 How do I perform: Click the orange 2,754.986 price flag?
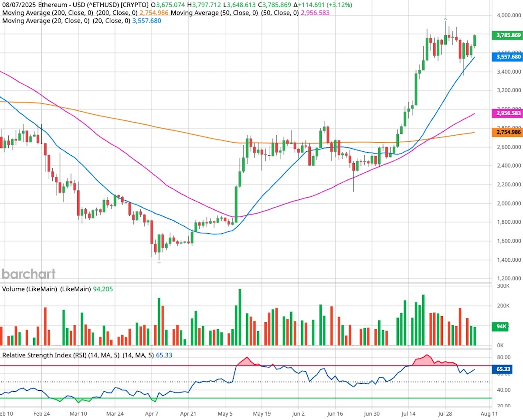pos(507,132)
